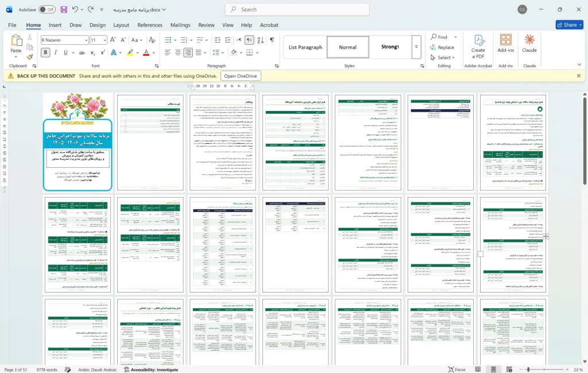Open the Insert tab

(55, 25)
